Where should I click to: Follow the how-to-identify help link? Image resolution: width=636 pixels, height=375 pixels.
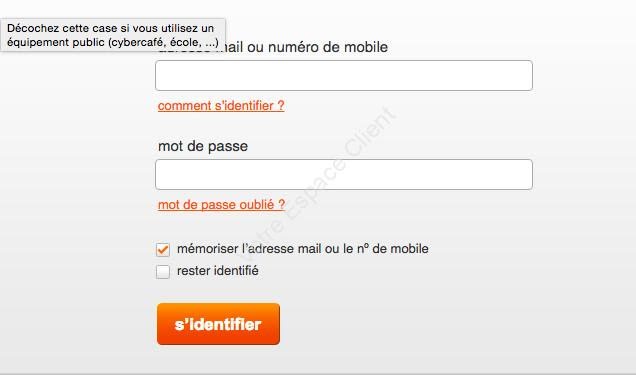coord(221,106)
